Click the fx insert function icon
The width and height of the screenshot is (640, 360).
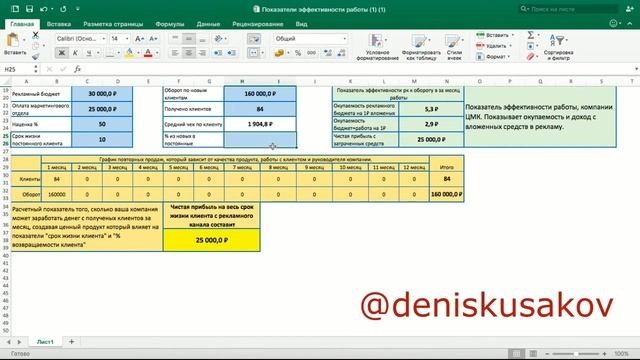[78, 69]
